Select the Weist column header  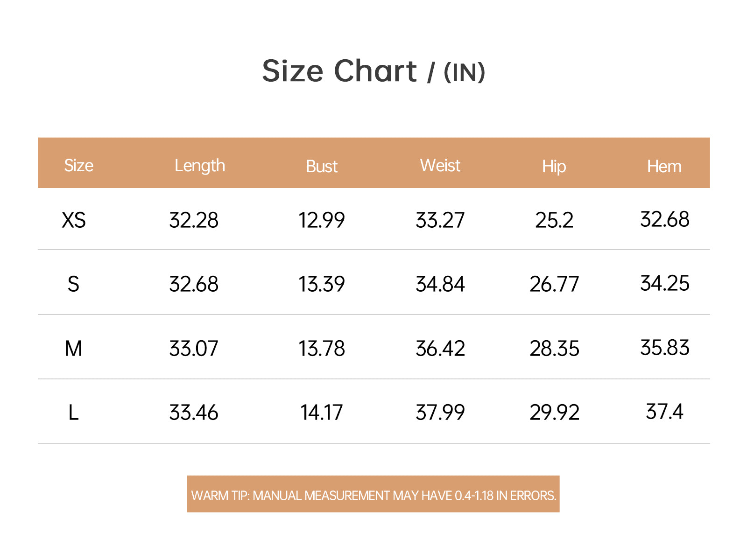pos(440,165)
